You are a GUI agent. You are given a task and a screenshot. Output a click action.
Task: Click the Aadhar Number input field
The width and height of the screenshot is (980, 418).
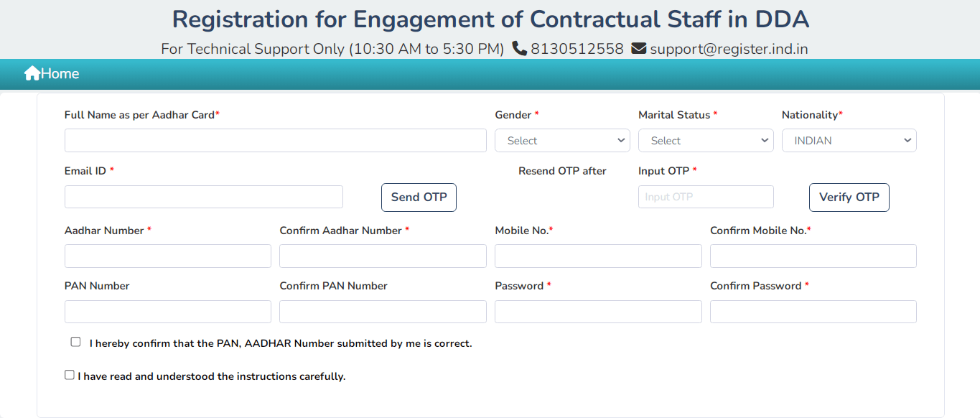tap(167, 256)
